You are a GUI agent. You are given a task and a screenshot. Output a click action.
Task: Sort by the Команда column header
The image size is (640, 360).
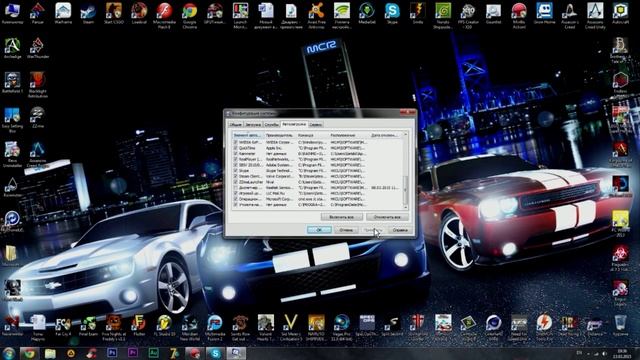(312, 135)
